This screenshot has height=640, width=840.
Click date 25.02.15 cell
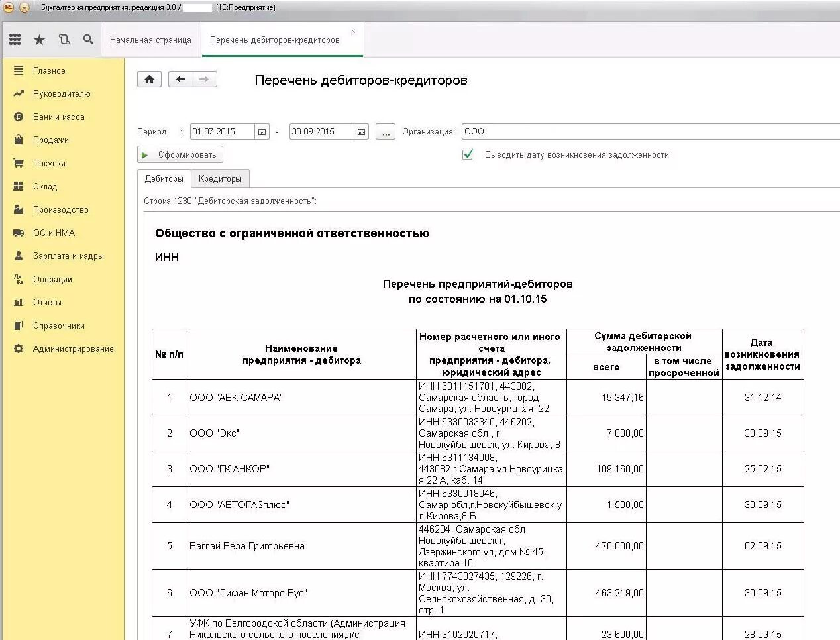[x=762, y=469]
